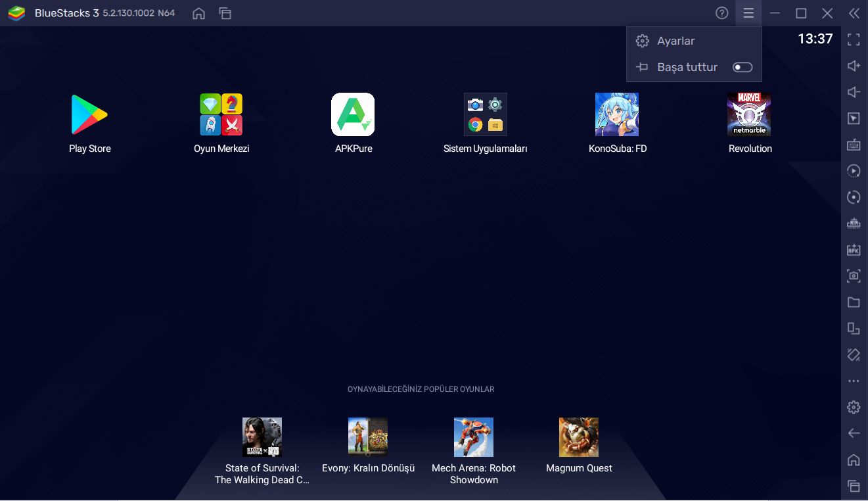The image size is (868, 501).
Task: Open the Play Store app
Action: (x=89, y=114)
